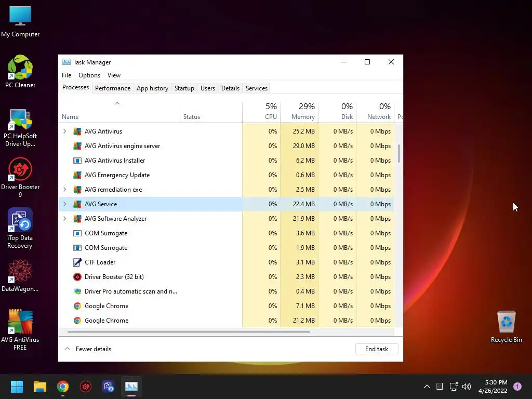Expand the AVG Service process group
Image resolution: width=532 pixels, height=399 pixels.
[x=64, y=204]
